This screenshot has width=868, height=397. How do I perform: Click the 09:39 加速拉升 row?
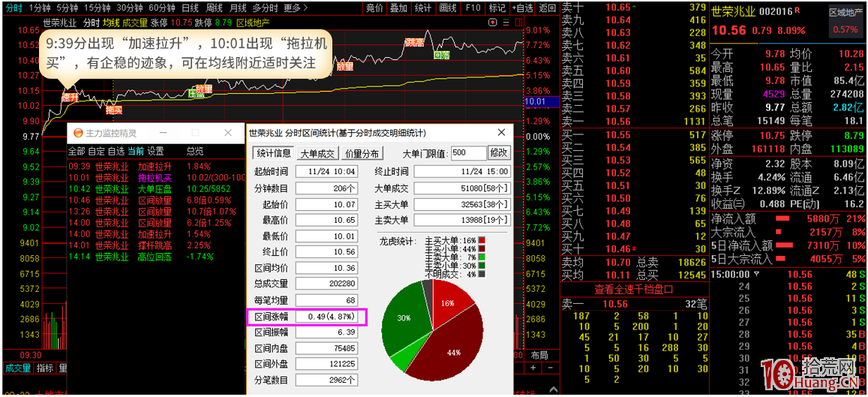(x=156, y=167)
